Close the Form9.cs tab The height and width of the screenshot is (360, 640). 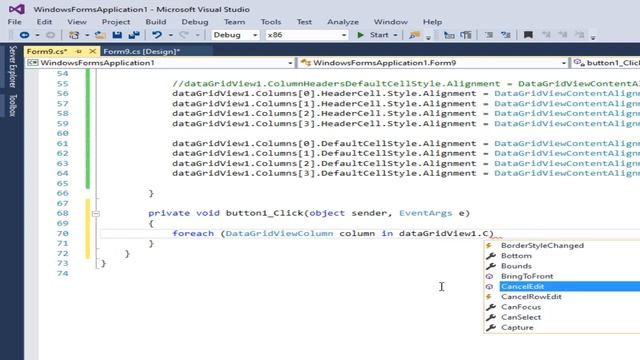93,51
